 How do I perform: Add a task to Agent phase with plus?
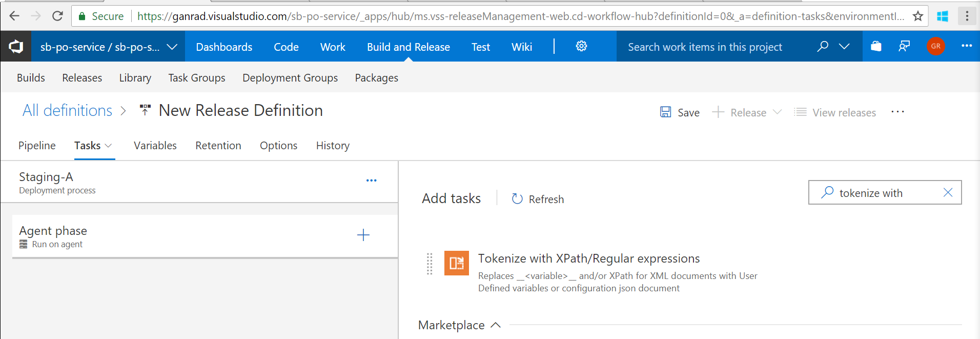click(x=363, y=235)
